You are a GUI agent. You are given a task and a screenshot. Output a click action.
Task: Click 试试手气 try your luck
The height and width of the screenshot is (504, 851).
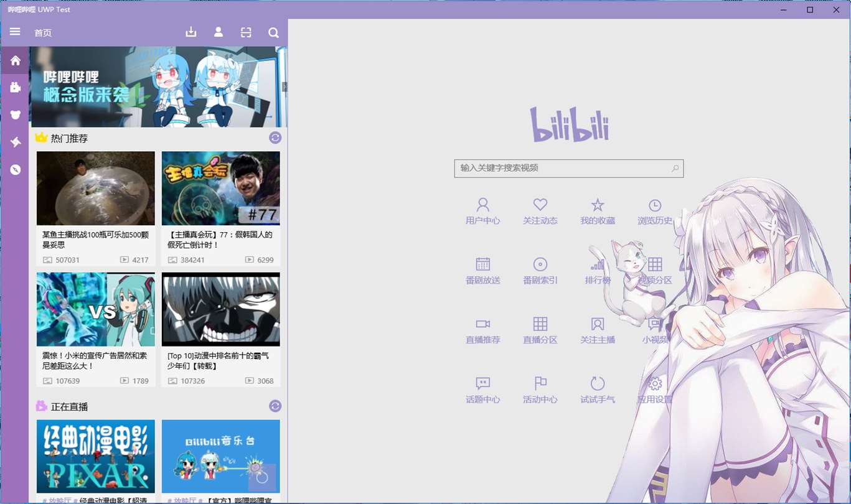[598, 390]
